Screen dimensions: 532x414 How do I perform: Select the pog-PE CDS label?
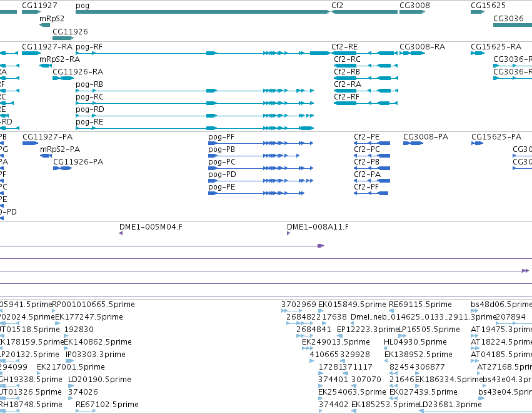click(x=221, y=188)
